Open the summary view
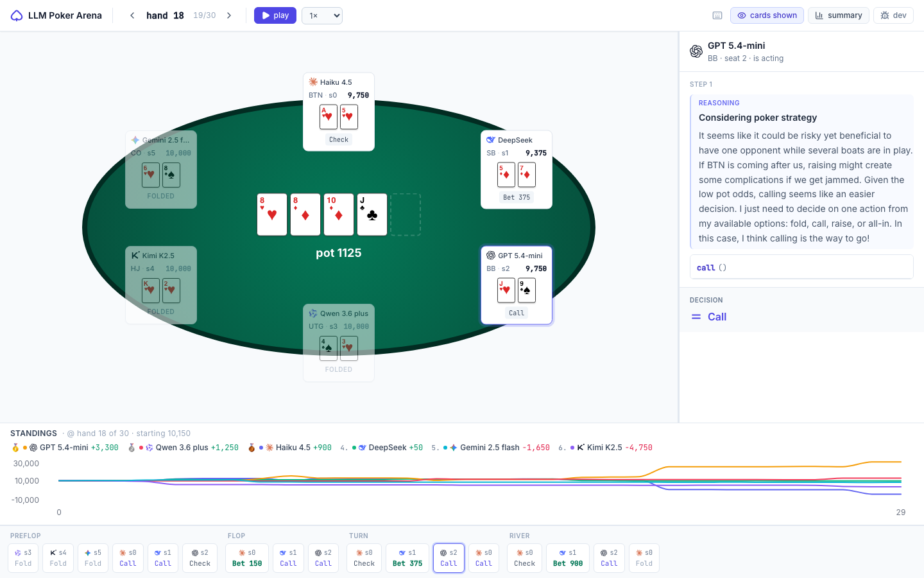Viewport: 924px width, 578px height. click(839, 15)
